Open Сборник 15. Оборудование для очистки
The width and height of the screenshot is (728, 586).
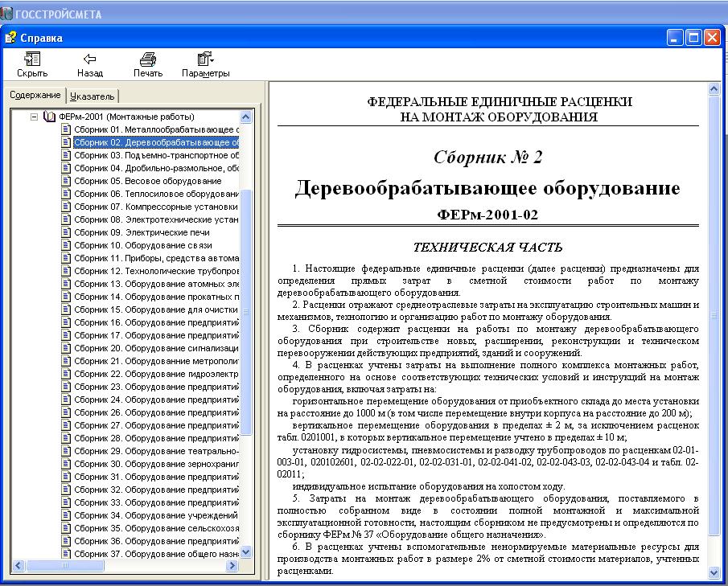(156, 309)
